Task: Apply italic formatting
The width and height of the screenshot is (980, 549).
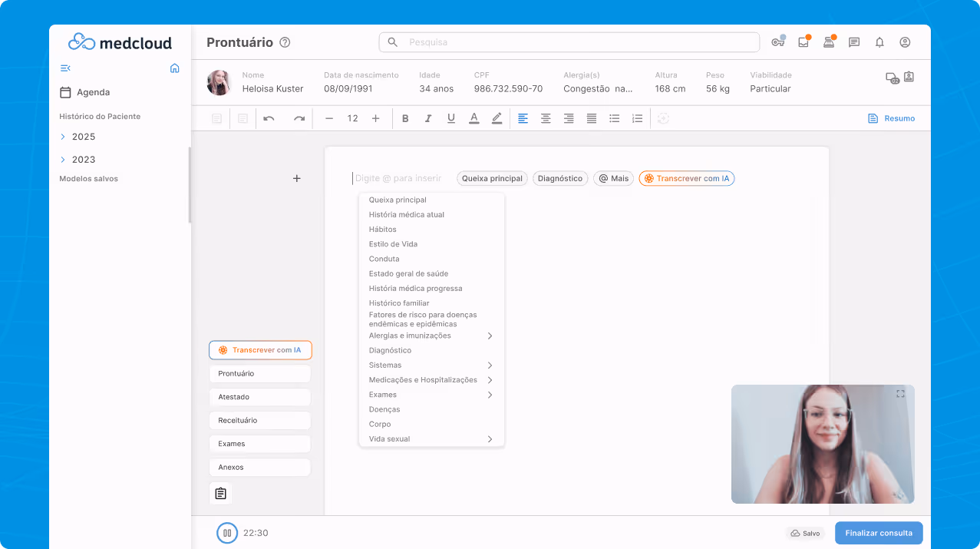Action: click(428, 118)
